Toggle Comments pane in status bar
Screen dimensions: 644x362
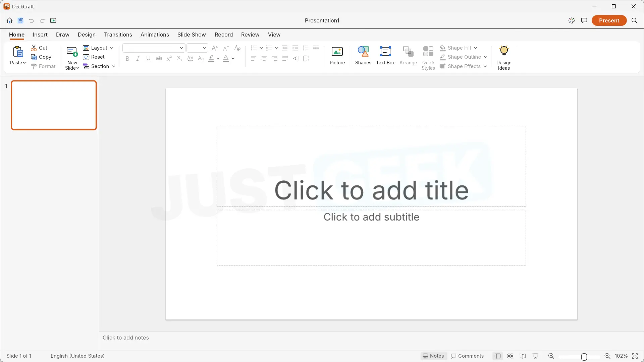pos(467,356)
